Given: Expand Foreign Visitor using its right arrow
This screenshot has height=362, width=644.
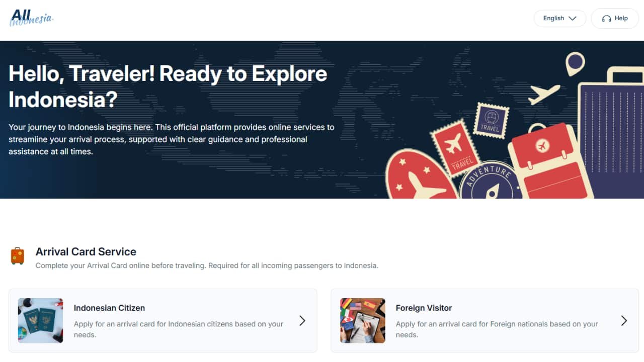Looking at the screenshot, I should click(x=624, y=320).
